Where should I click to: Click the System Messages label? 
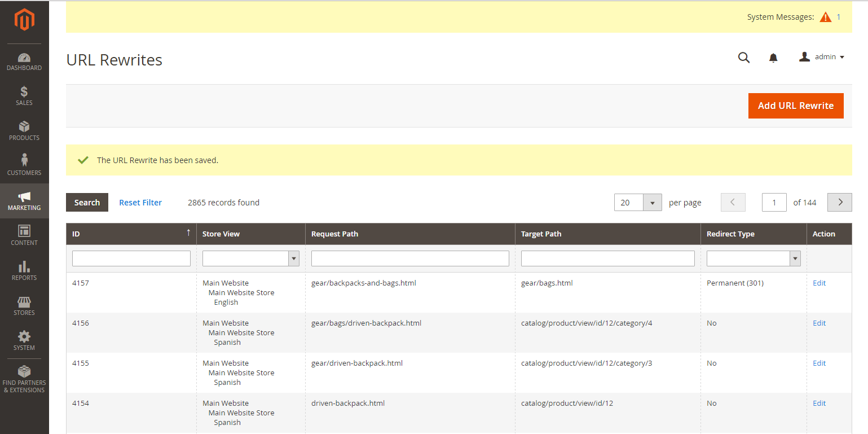[x=781, y=17]
